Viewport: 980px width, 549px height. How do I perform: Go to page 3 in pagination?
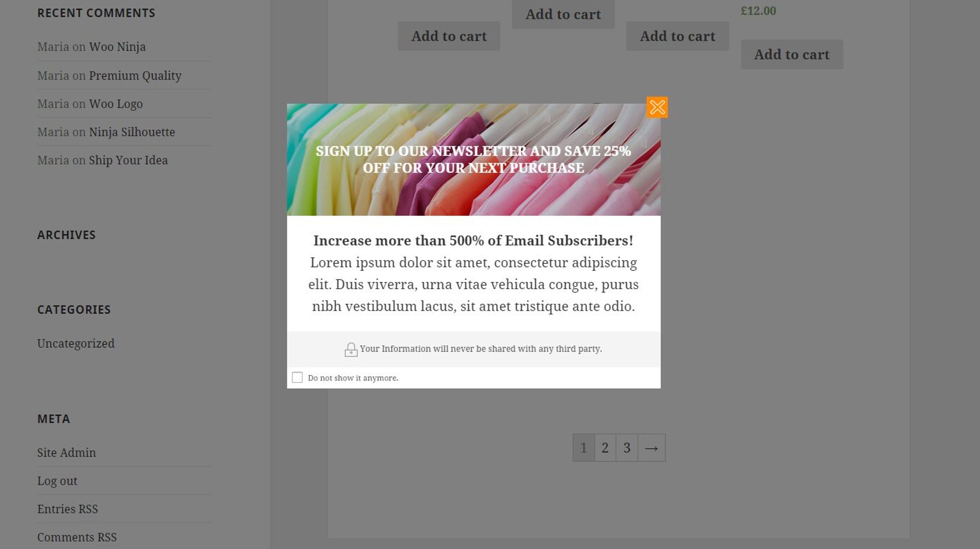[x=627, y=447]
